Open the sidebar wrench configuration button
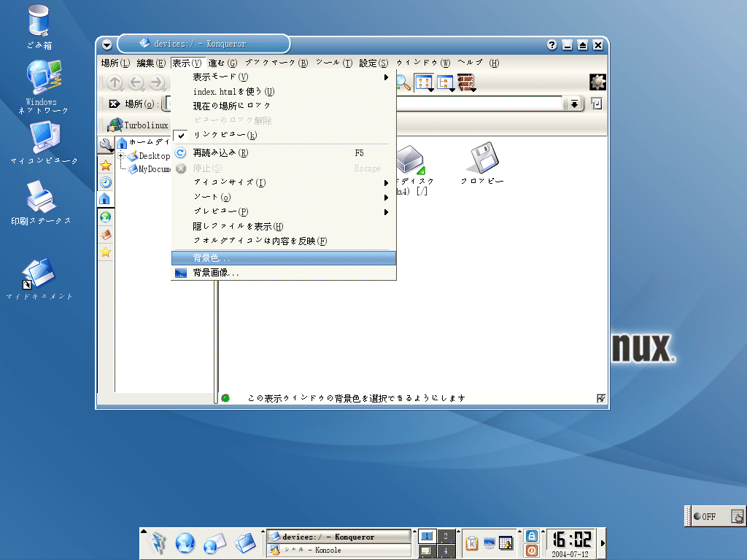 click(x=106, y=145)
